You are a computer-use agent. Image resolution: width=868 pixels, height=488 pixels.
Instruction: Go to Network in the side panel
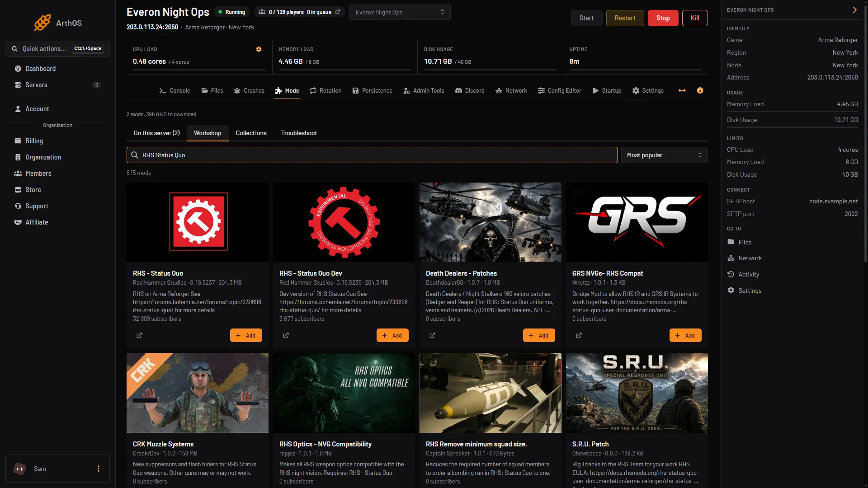[745, 258]
